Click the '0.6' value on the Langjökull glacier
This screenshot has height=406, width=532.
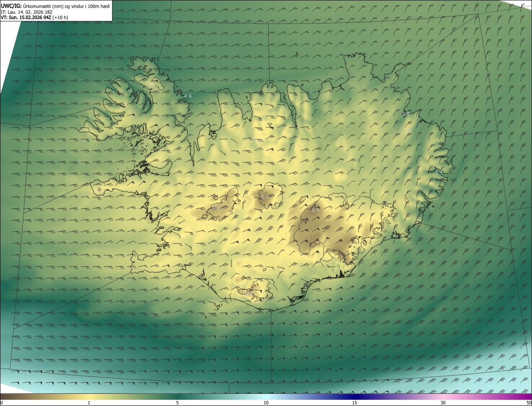point(216,207)
